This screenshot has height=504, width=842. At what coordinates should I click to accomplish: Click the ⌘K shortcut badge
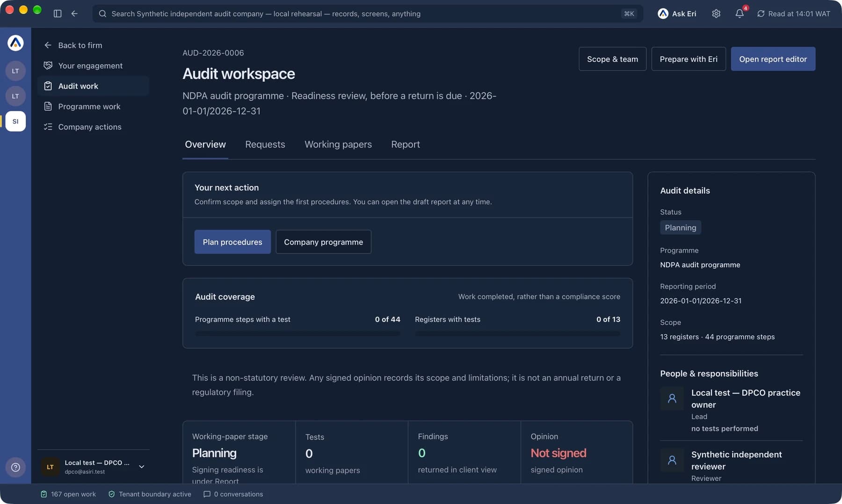coord(629,14)
